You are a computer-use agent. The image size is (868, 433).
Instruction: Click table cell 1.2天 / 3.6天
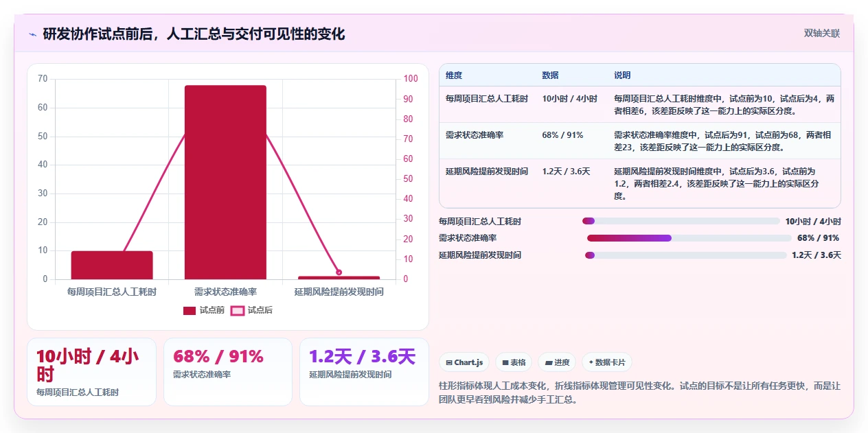pyautogui.click(x=566, y=172)
